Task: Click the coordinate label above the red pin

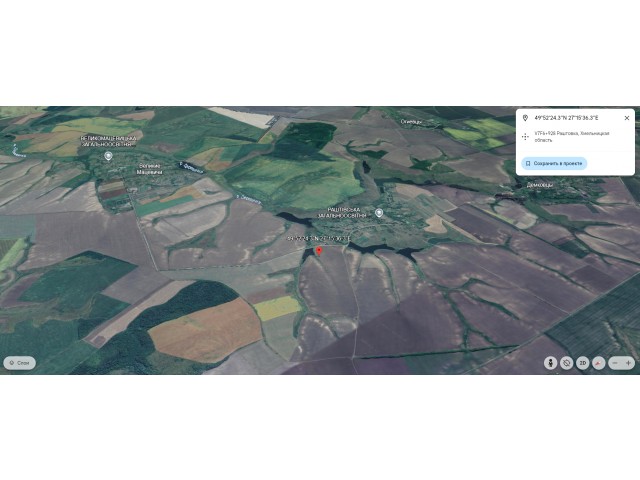Action: [319, 238]
